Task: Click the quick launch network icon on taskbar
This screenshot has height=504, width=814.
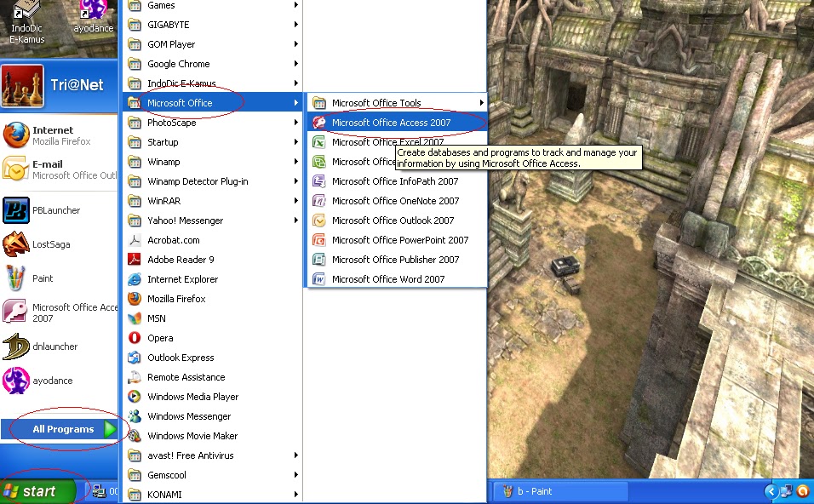Action: coord(99,491)
